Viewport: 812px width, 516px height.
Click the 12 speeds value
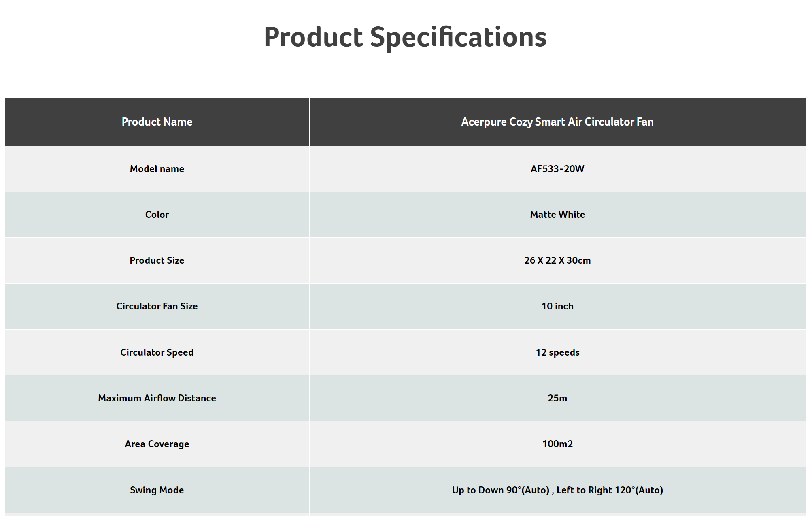pos(557,352)
